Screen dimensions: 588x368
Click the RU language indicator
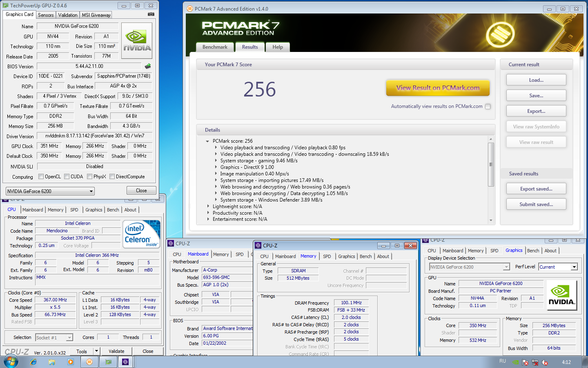tap(503, 361)
